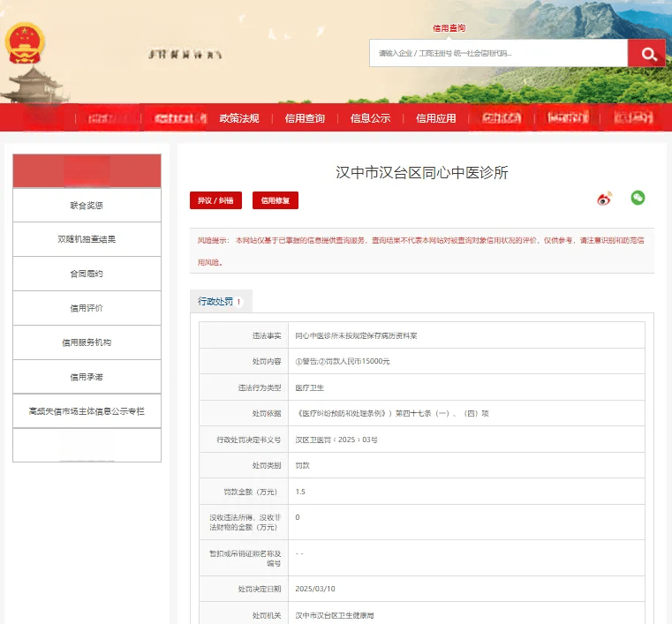Click the 违法事实 value 同心中医诊所未按规定保存病历资料案

tap(356, 335)
